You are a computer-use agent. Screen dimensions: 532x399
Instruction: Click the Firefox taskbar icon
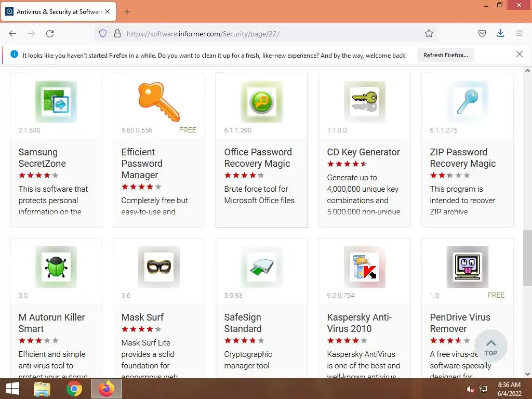[x=106, y=389]
